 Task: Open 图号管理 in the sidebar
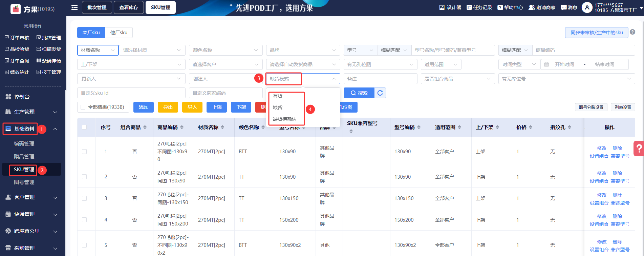(x=24, y=182)
